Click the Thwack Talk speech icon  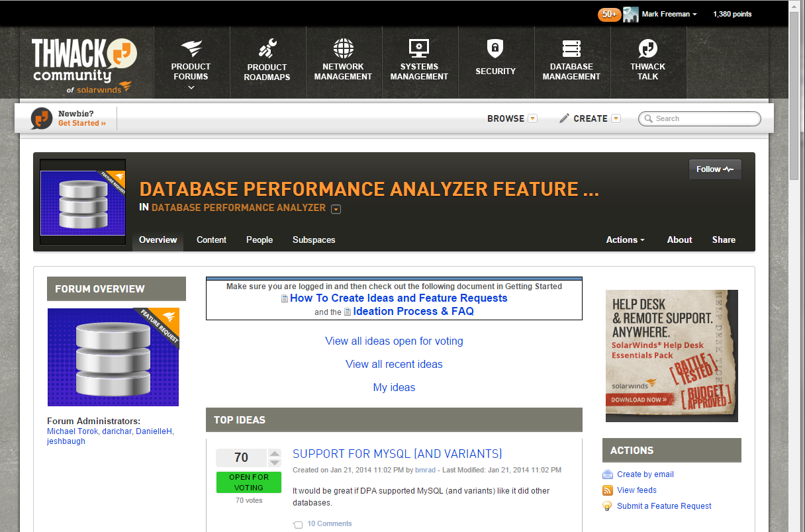pos(647,49)
